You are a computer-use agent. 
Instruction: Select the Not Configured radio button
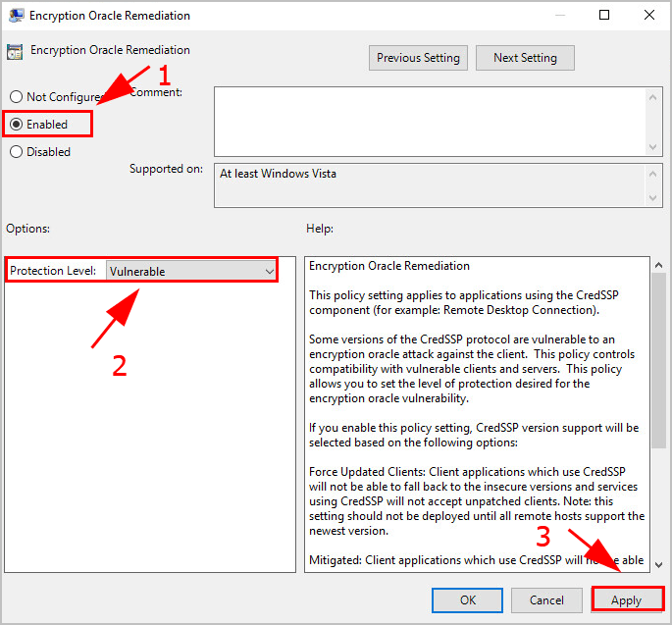[16, 97]
